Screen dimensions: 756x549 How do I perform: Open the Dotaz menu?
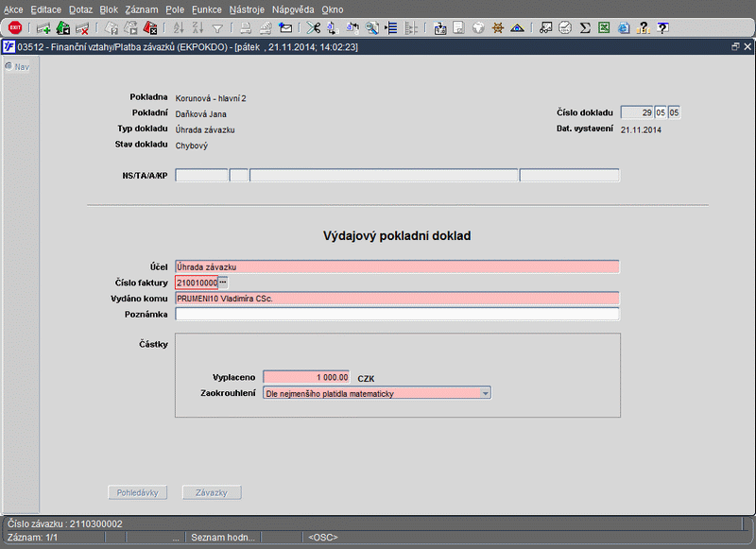pos(80,9)
